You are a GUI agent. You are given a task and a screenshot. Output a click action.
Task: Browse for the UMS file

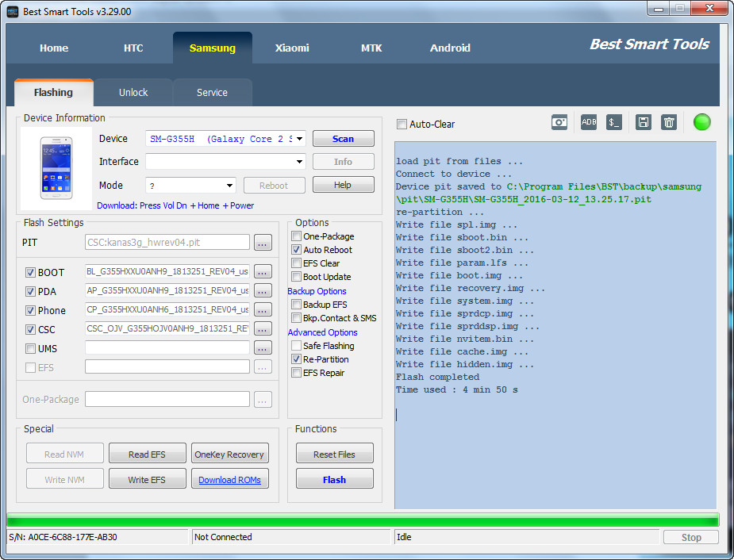click(263, 348)
